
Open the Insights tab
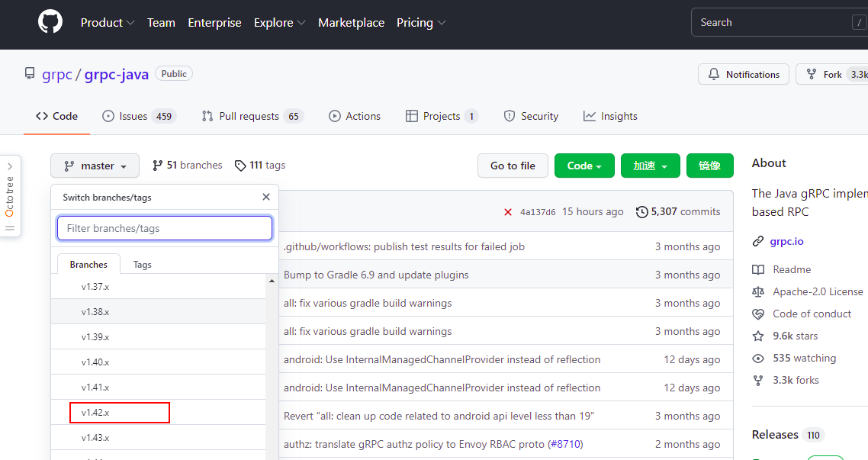click(610, 116)
